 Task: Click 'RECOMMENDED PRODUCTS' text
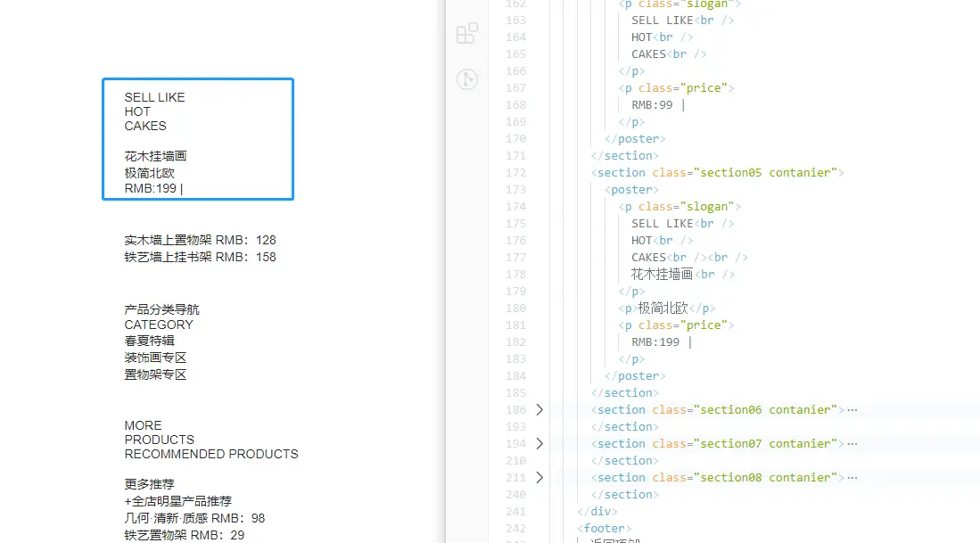coord(211,454)
